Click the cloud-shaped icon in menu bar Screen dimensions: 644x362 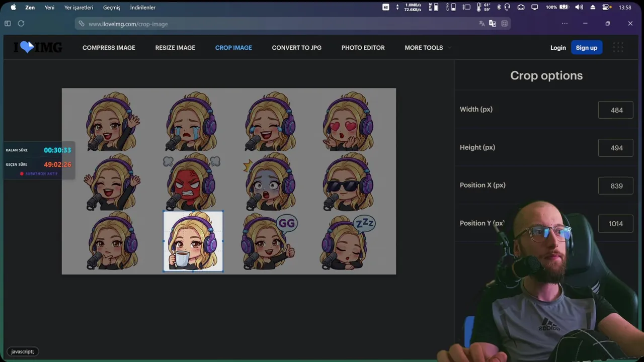click(x=521, y=7)
